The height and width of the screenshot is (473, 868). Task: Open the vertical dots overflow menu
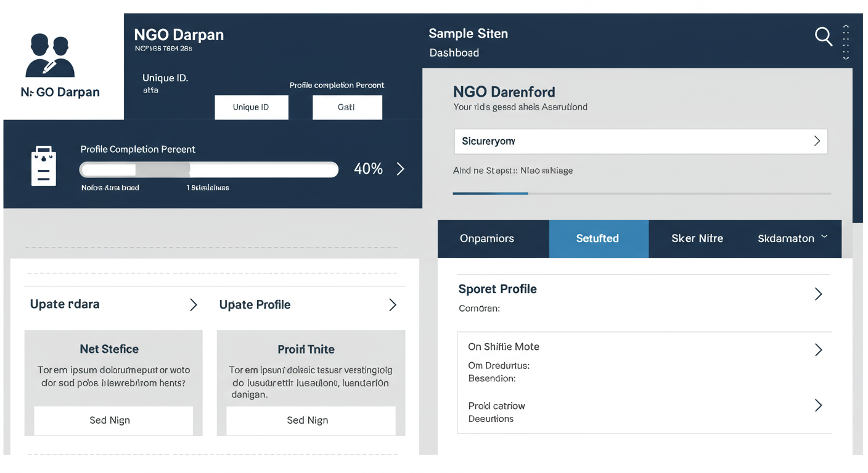pyautogui.click(x=846, y=42)
